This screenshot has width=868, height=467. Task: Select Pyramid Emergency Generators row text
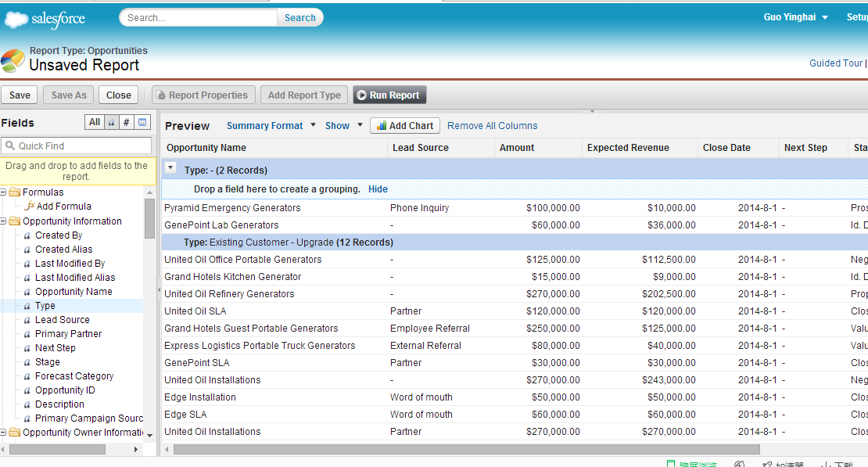click(x=232, y=208)
